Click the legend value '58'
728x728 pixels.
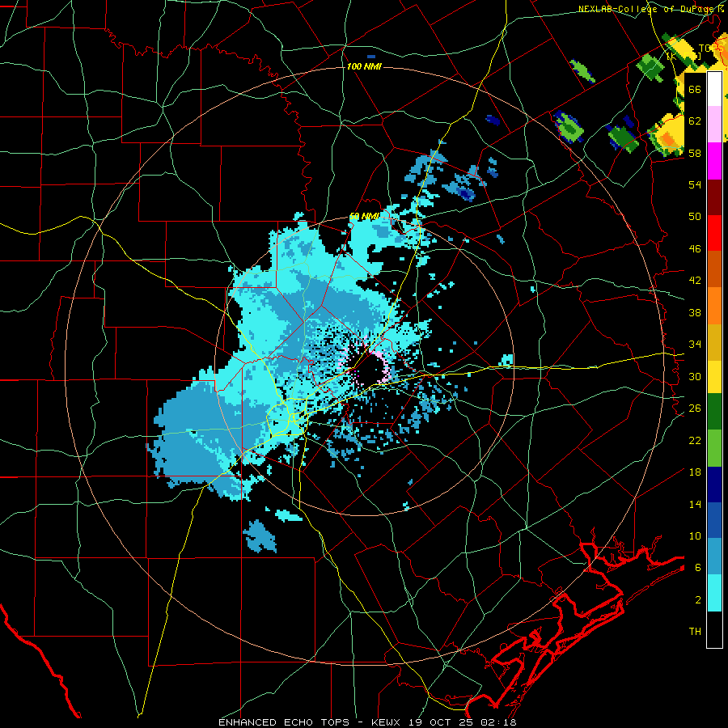(x=695, y=153)
